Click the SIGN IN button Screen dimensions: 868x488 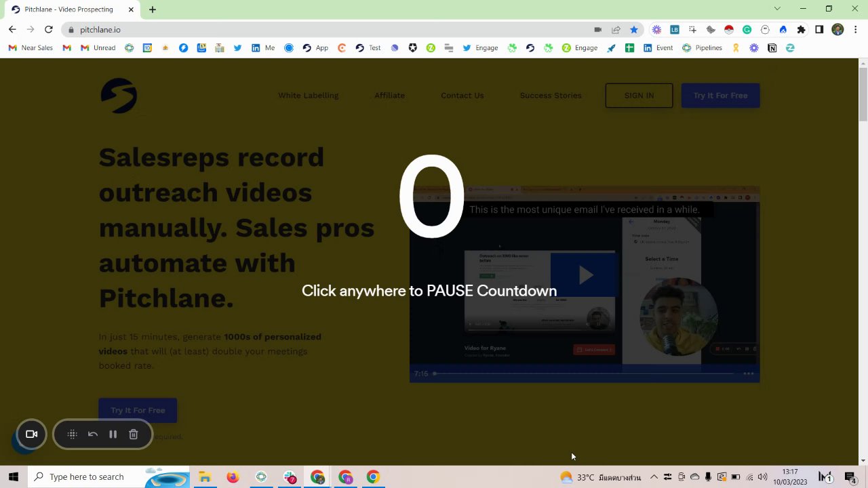pyautogui.click(x=639, y=96)
